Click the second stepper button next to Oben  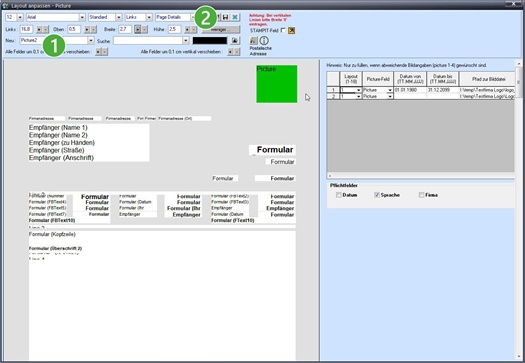pos(94,29)
